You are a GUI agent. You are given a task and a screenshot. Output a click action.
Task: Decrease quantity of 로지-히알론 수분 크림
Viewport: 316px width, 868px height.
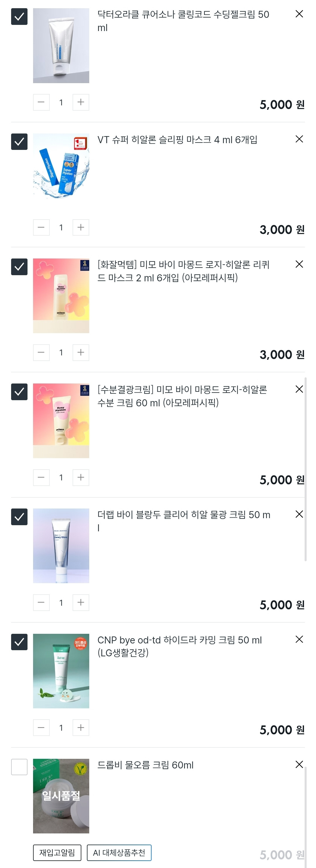(41, 477)
